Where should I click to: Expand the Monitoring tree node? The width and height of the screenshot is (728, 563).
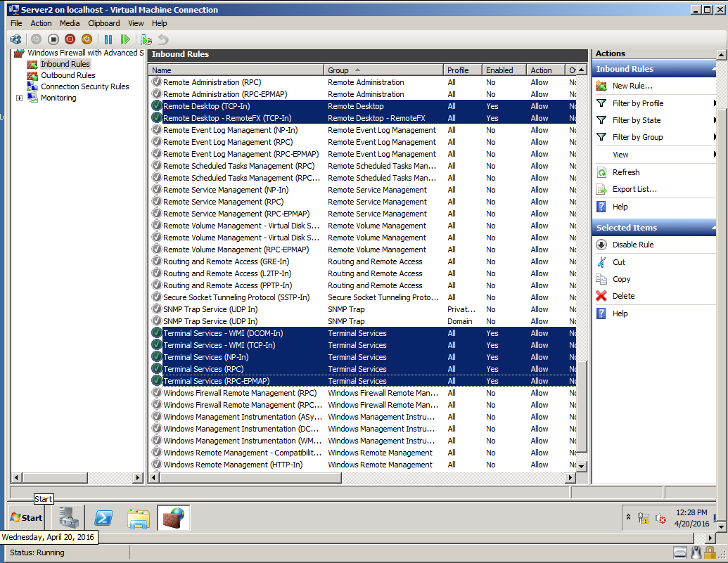(x=19, y=98)
